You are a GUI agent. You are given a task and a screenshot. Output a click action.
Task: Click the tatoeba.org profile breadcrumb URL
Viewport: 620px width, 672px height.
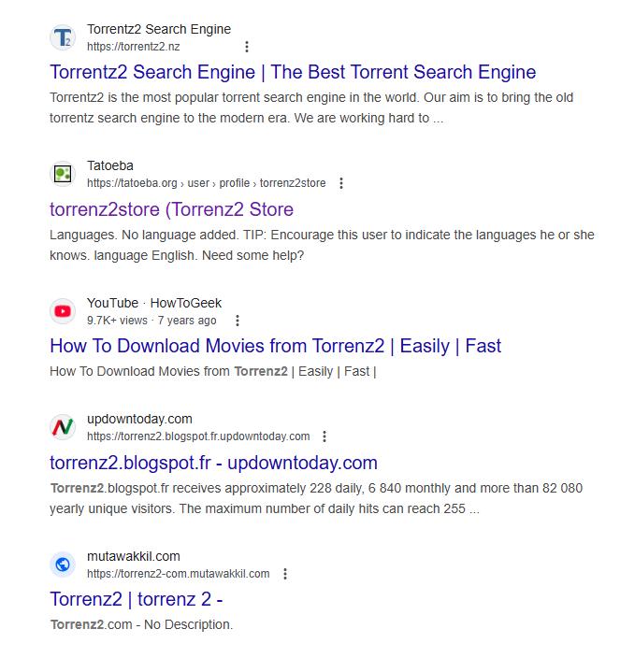(206, 183)
